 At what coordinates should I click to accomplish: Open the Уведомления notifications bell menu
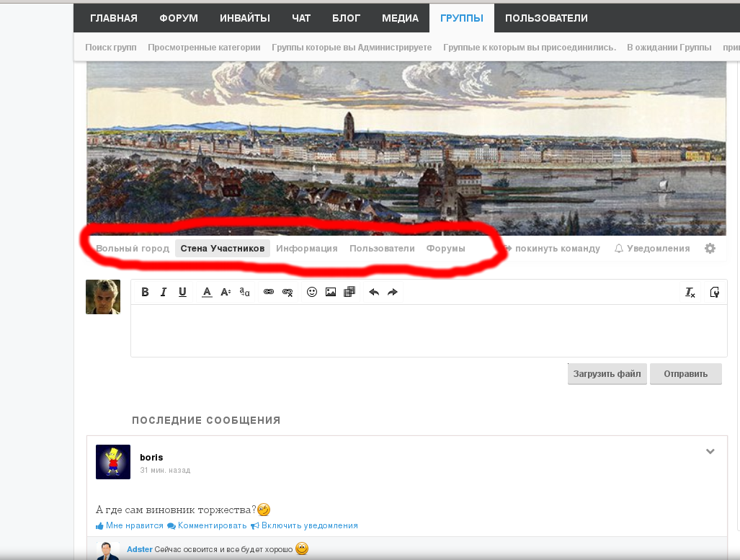pos(651,249)
